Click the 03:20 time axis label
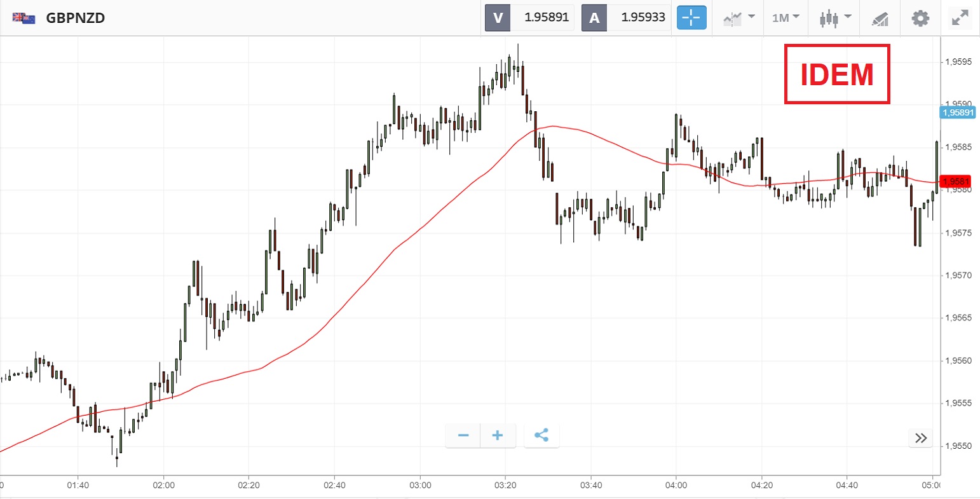The width and height of the screenshot is (980, 499). 505,485
